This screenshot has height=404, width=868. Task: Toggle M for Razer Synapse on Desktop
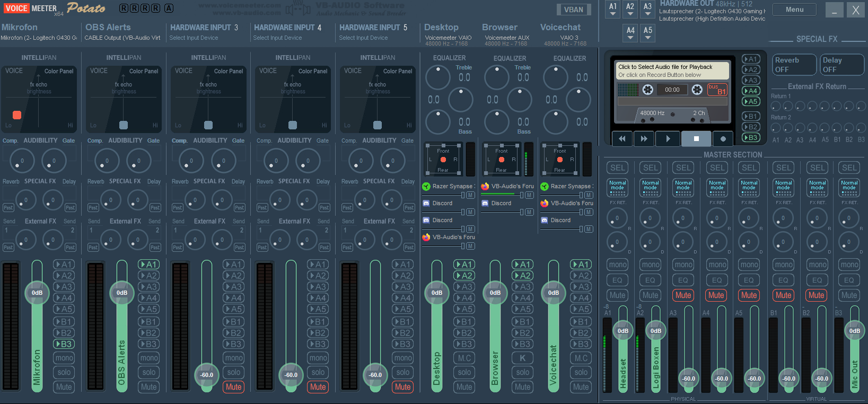pyautogui.click(x=470, y=195)
